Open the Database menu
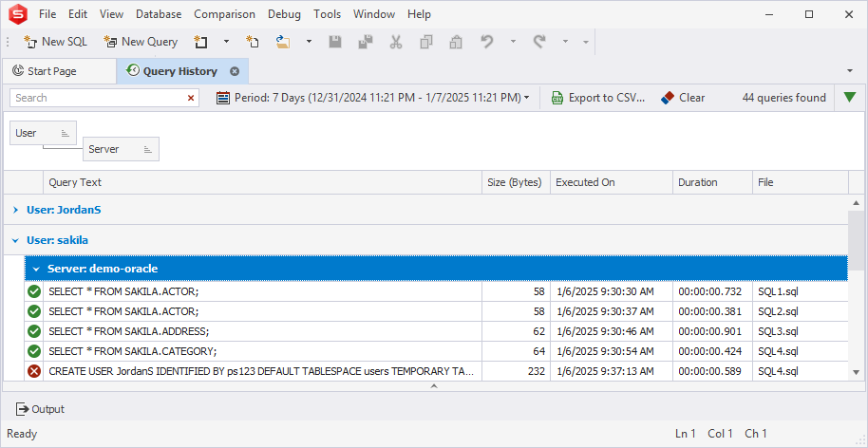This screenshot has height=448, width=868. pyautogui.click(x=159, y=14)
